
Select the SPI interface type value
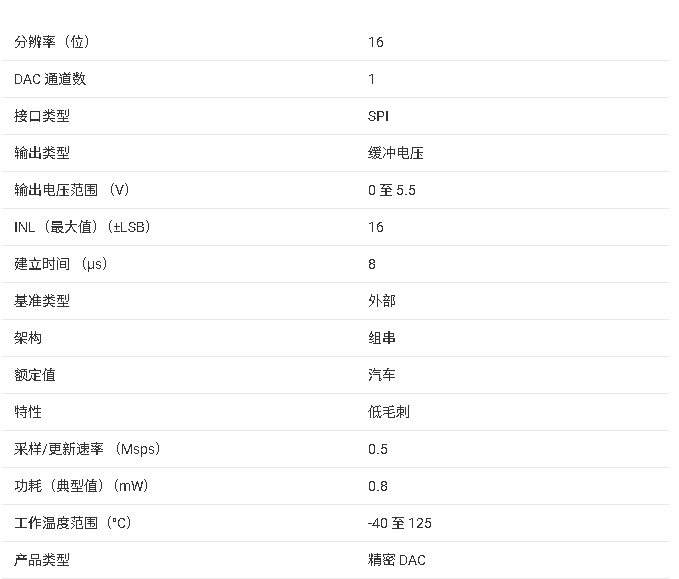click(x=378, y=116)
